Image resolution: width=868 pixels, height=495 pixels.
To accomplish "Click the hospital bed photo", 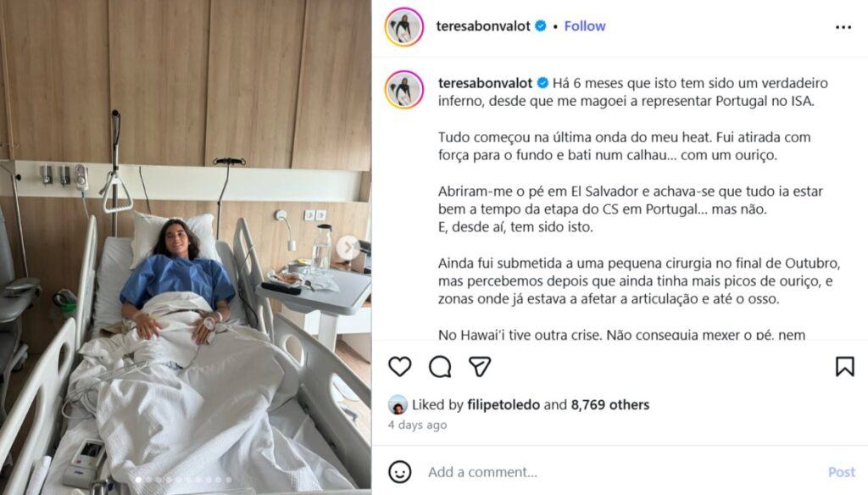I will [x=186, y=247].
